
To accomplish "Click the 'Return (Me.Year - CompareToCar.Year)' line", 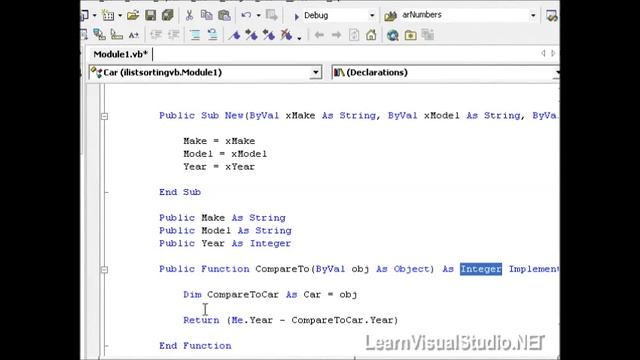I will 291,320.
